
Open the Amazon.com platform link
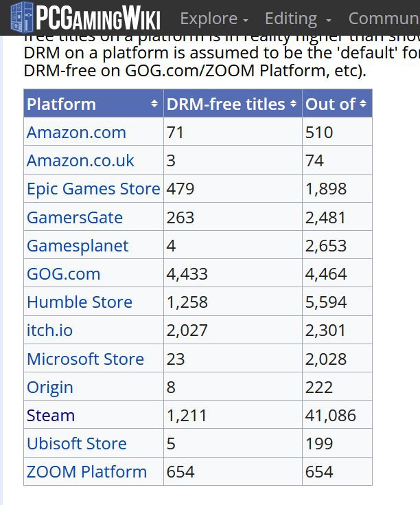click(x=76, y=132)
